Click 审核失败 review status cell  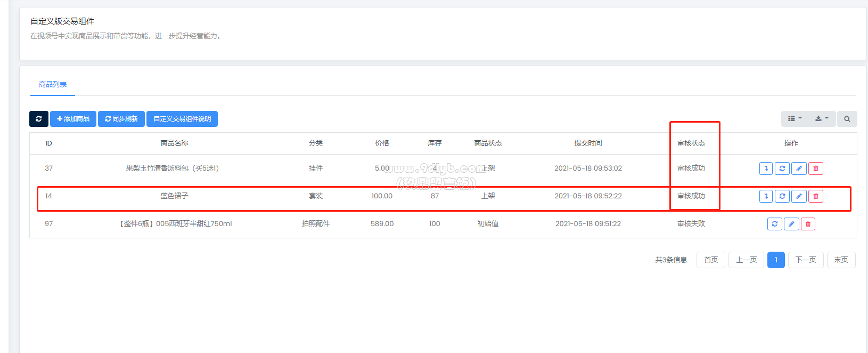tap(691, 223)
